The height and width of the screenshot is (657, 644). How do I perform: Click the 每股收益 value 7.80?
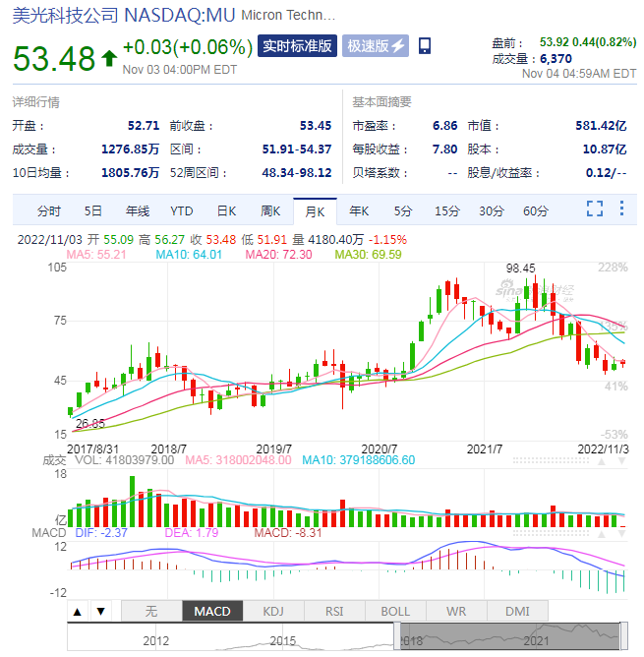445,149
